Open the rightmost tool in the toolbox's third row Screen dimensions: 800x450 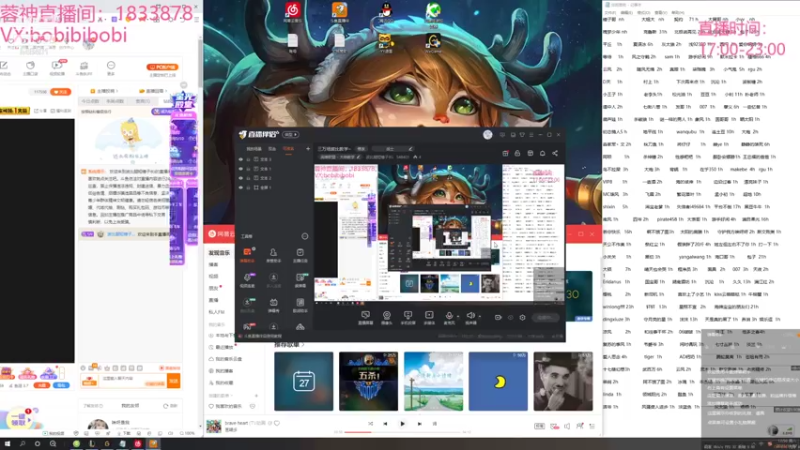pyautogui.click(x=300, y=305)
